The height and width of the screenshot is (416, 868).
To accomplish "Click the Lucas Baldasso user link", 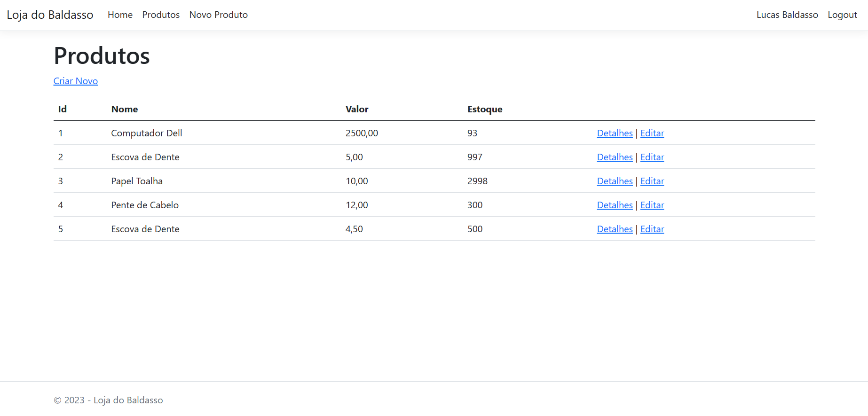I will point(787,15).
